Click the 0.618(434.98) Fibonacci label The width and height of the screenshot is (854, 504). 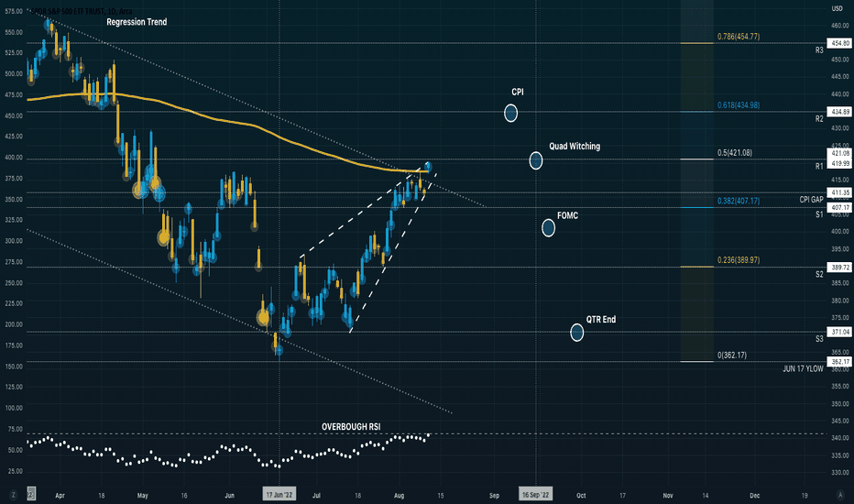(x=739, y=105)
